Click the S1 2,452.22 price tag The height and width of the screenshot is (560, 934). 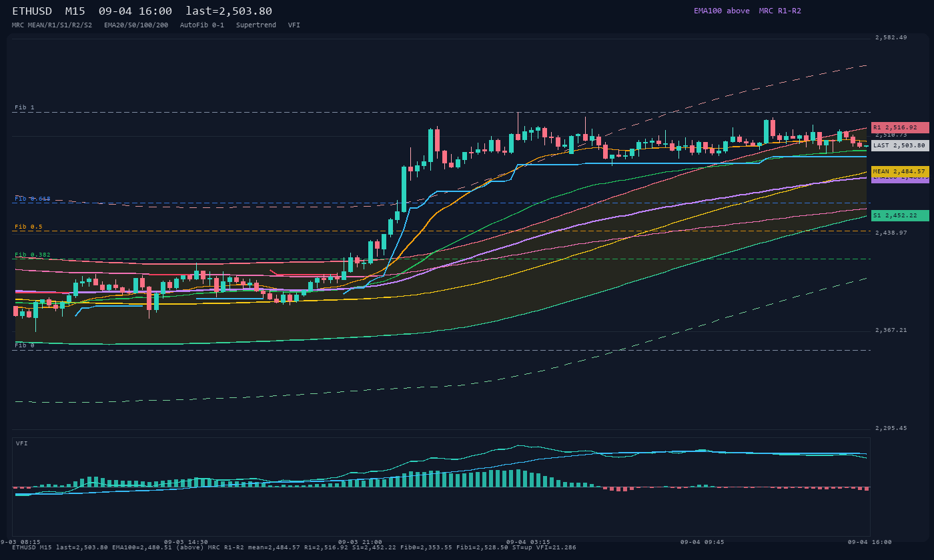(x=900, y=215)
